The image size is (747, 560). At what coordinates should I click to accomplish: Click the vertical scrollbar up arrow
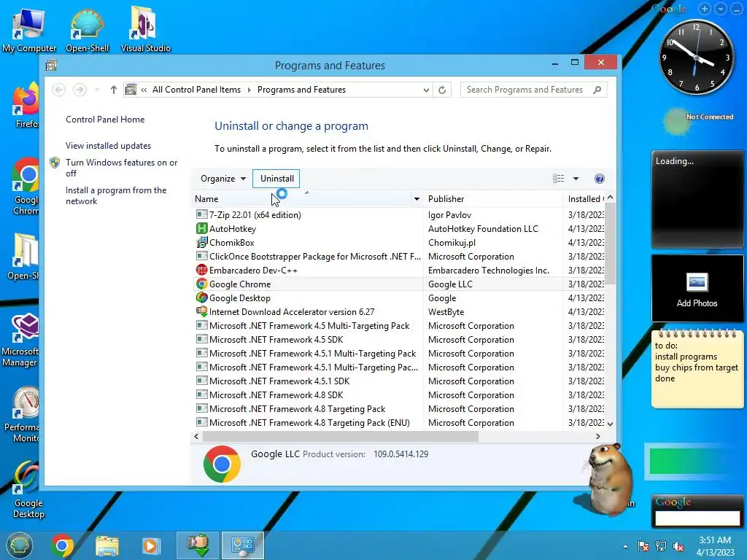coord(611,197)
